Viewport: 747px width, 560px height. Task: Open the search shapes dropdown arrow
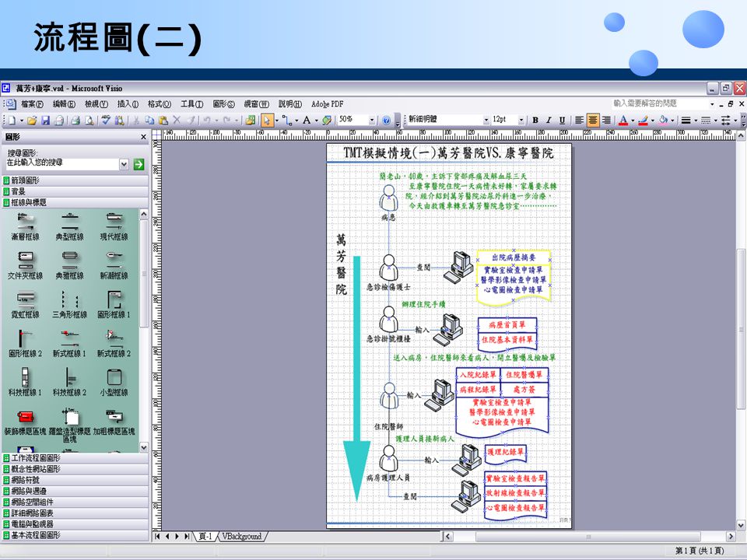pyautogui.click(x=124, y=164)
